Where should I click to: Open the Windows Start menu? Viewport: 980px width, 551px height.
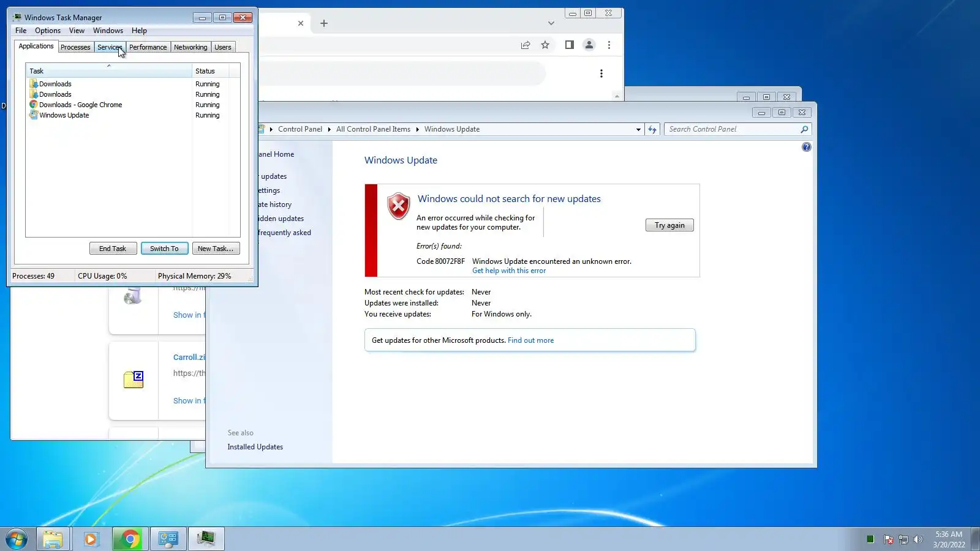click(17, 539)
